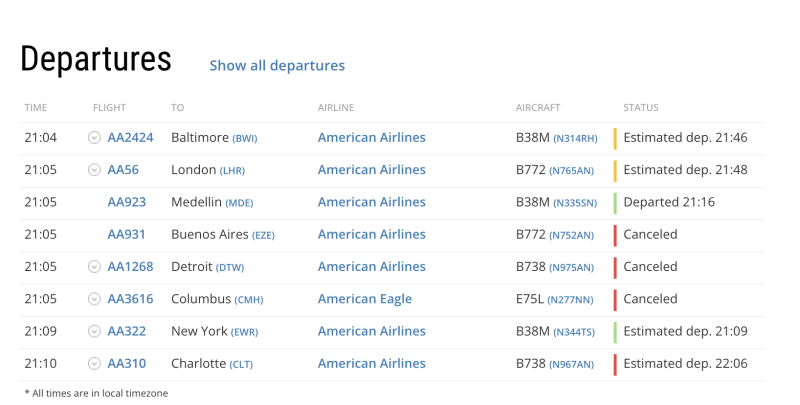Open flight AA923 details link
The width and height of the screenshot is (800, 405).
click(x=126, y=202)
